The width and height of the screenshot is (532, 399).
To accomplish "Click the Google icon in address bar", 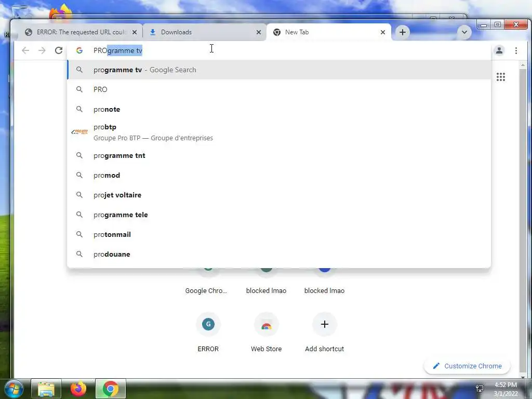I will tap(79, 50).
